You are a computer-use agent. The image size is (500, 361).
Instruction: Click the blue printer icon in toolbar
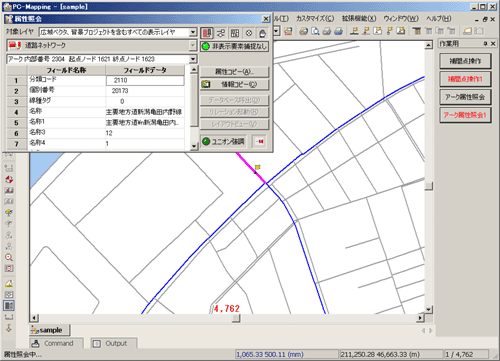[338, 31]
